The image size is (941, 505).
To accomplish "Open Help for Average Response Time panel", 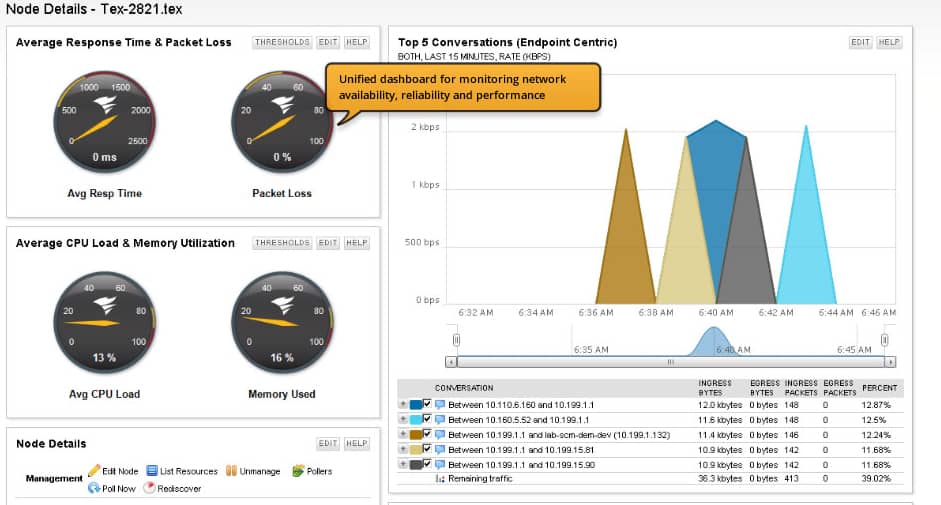I will click(x=356, y=42).
